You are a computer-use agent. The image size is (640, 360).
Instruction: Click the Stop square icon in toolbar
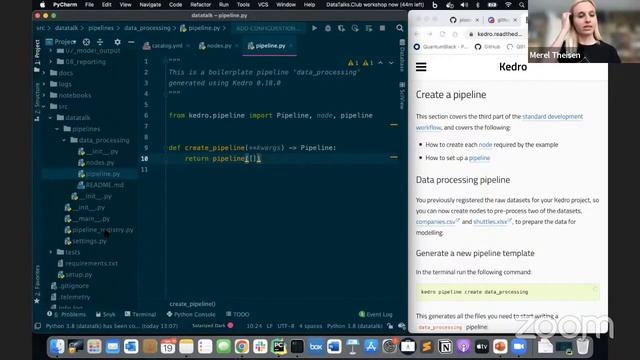[x=382, y=28]
